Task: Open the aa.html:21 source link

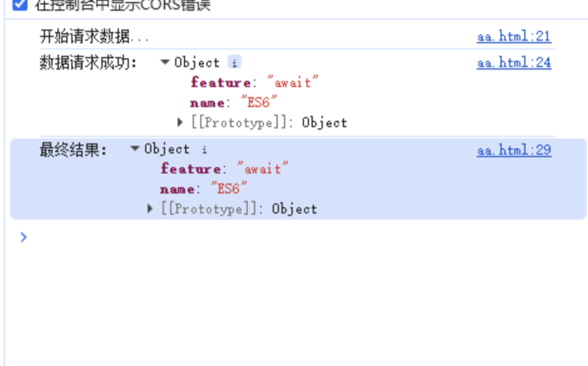Action: (x=514, y=36)
